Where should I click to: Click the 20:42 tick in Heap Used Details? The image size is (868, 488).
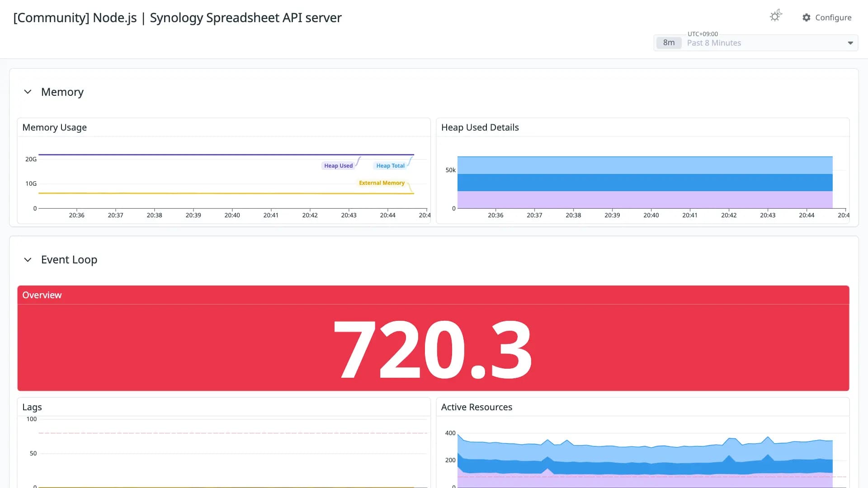[729, 215]
